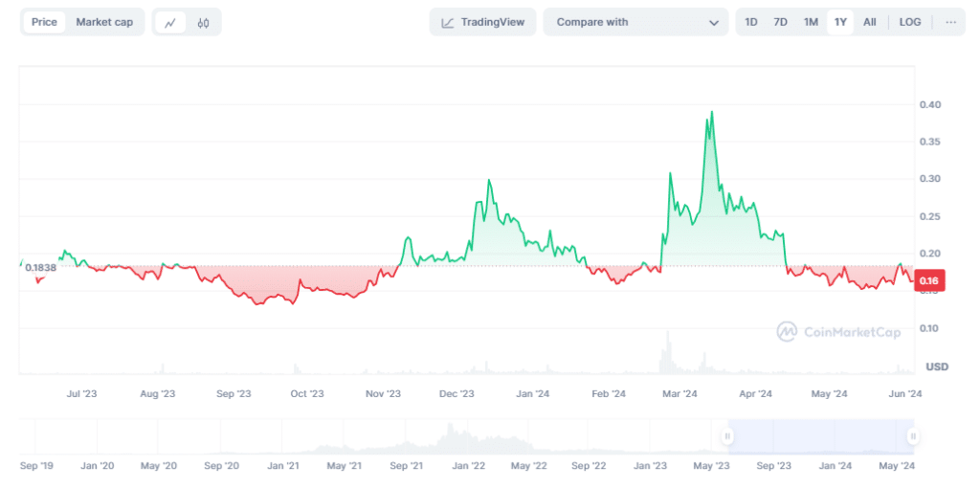Switch to line chart view icon
This screenshot has width=980, height=488.
tap(170, 22)
